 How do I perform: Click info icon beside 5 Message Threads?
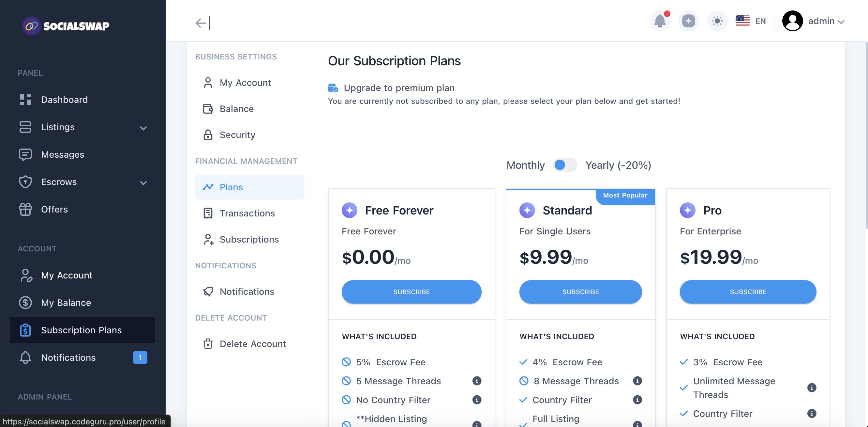pyautogui.click(x=476, y=381)
